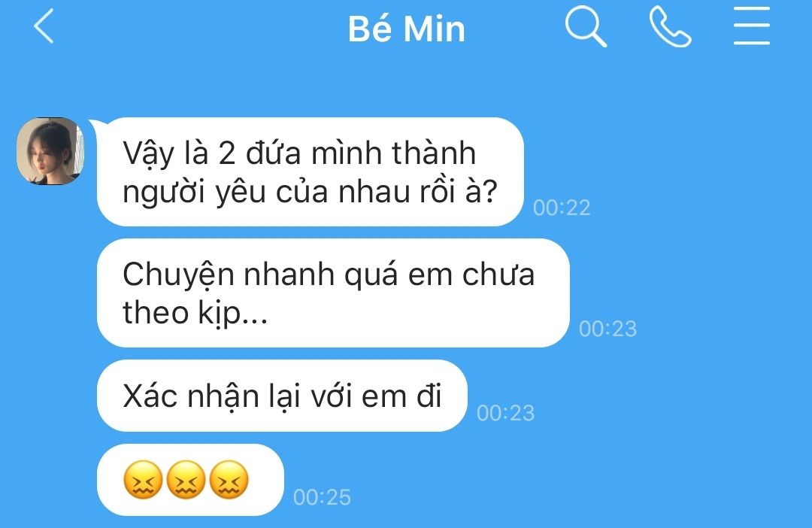Tap Bé Min's profile avatar
812x528 pixels.
tap(50, 150)
